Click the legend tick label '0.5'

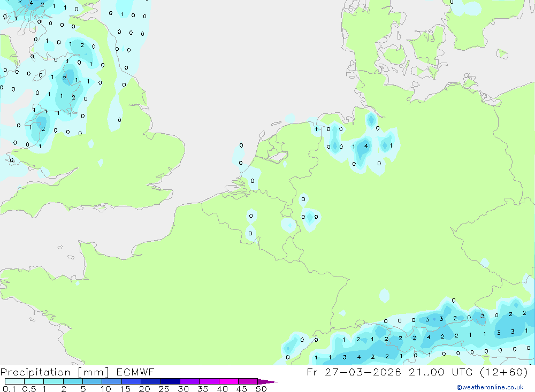[29, 389]
